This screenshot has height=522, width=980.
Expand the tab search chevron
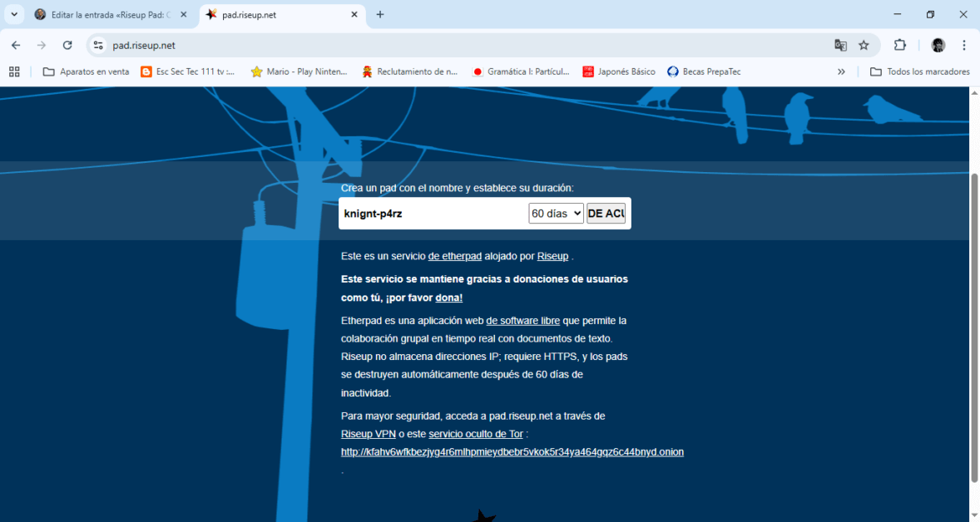(x=14, y=14)
